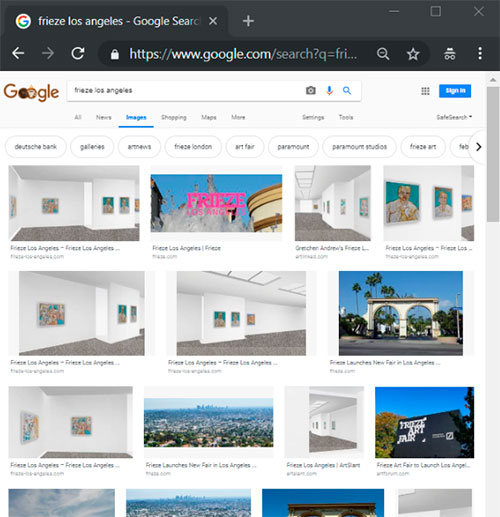Click the incognito icon in the toolbar

click(450, 54)
